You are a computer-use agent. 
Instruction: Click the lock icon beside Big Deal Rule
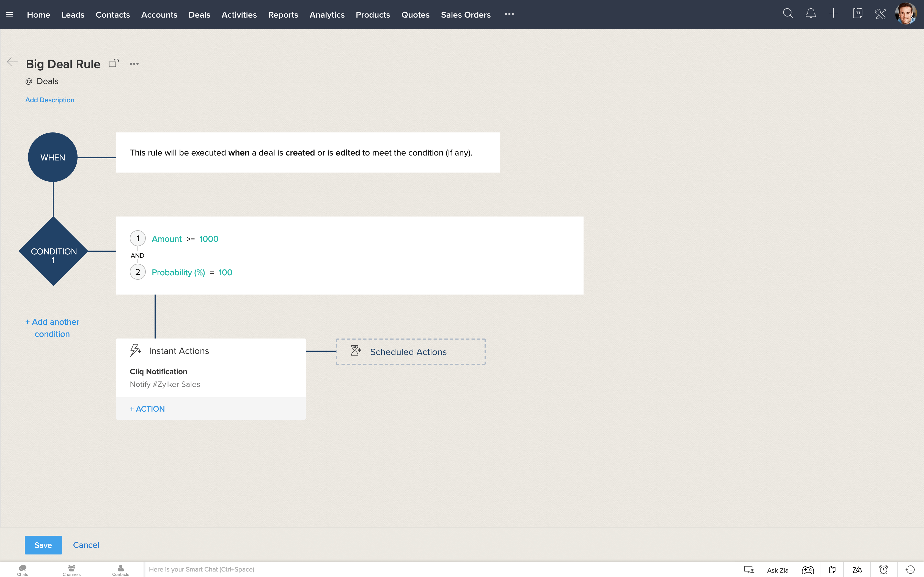point(114,63)
